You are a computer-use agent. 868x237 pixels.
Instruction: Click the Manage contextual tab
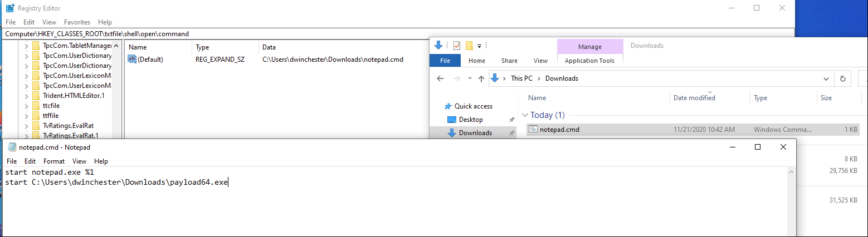point(589,47)
